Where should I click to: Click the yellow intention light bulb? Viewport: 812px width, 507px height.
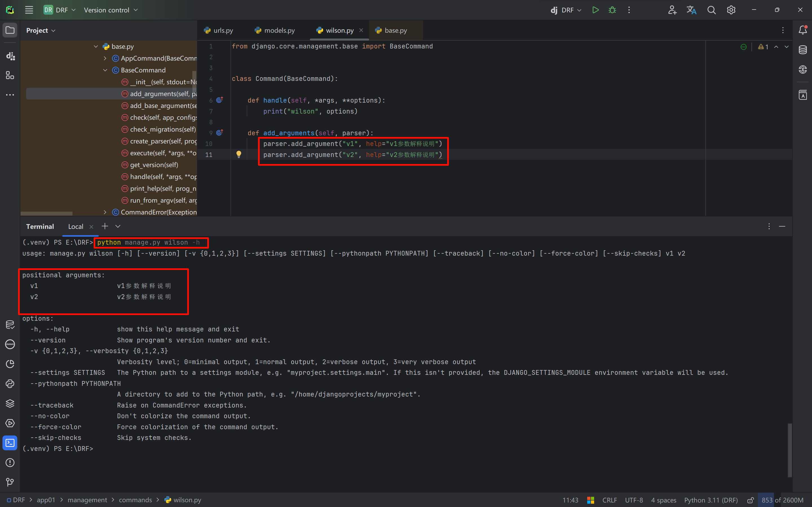click(239, 154)
